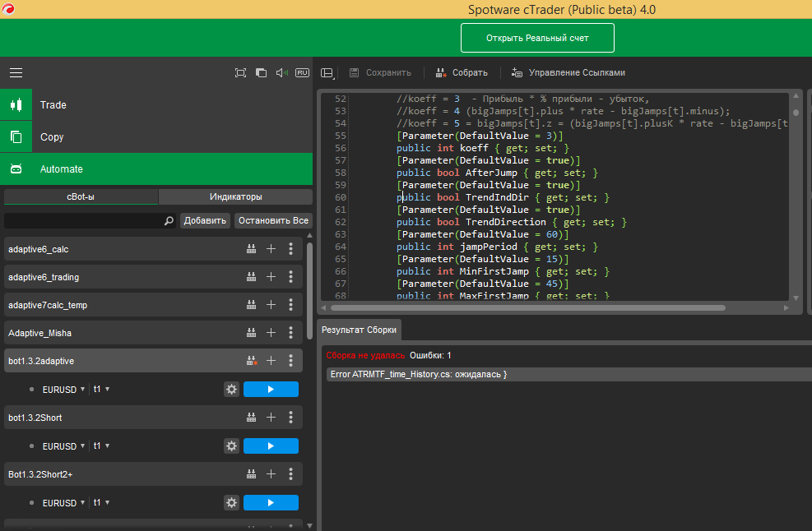Image resolution: width=812 pixels, height=531 pixels.
Task: Select the ATRMTF_time_History.cs build error row
Action: [x=569, y=374]
